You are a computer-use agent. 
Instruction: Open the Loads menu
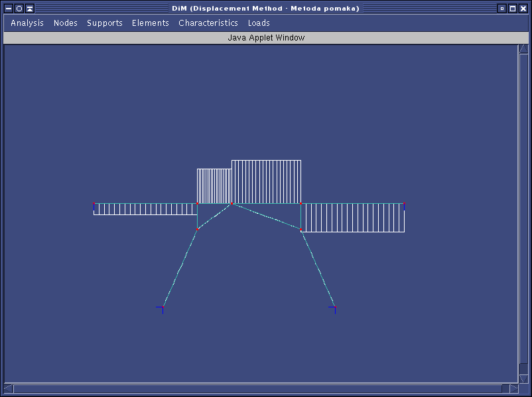[x=259, y=23]
